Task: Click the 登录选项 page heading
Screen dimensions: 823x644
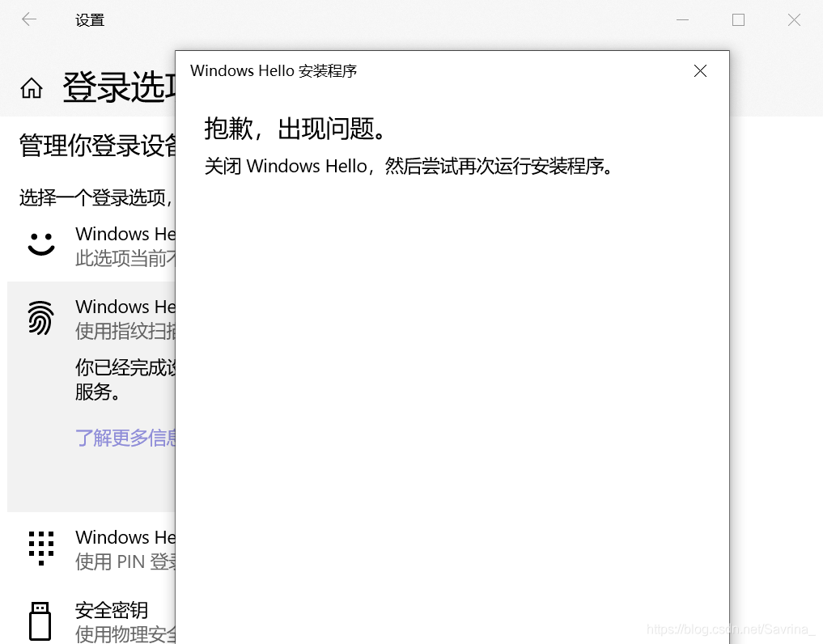Action: tap(119, 87)
